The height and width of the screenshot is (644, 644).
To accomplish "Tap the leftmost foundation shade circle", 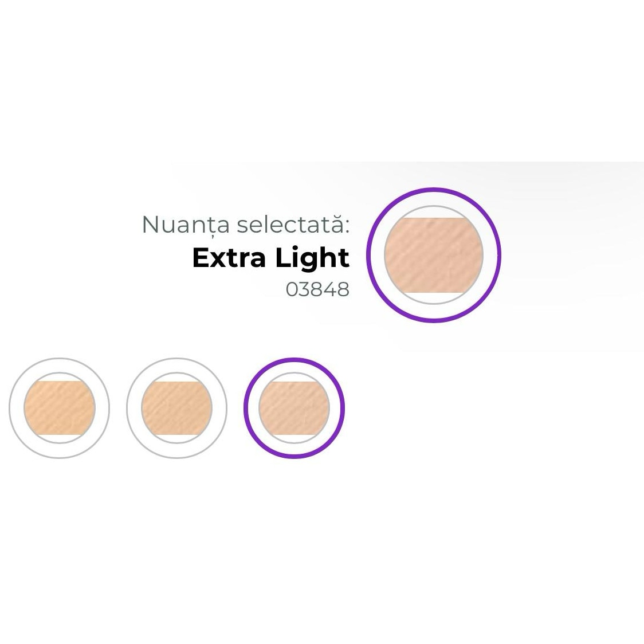I will (60, 409).
